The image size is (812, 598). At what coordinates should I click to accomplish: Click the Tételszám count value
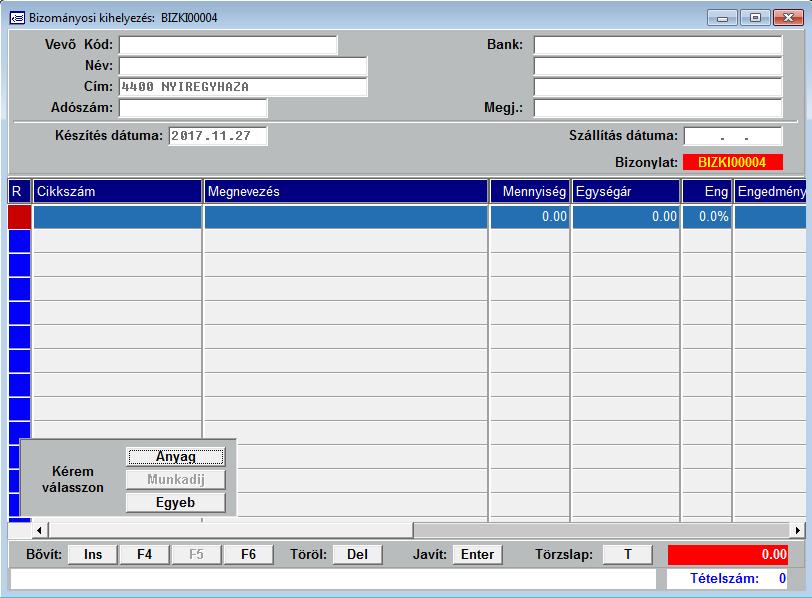[782, 578]
